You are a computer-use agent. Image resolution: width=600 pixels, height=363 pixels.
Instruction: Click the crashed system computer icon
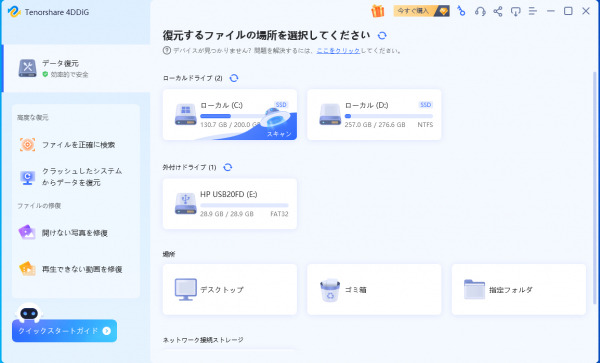click(28, 178)
